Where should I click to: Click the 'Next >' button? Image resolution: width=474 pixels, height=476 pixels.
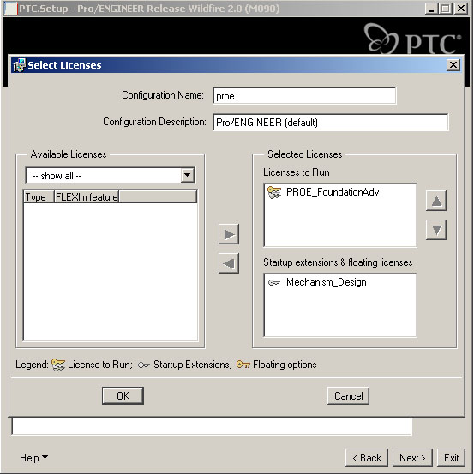[412, 457]
